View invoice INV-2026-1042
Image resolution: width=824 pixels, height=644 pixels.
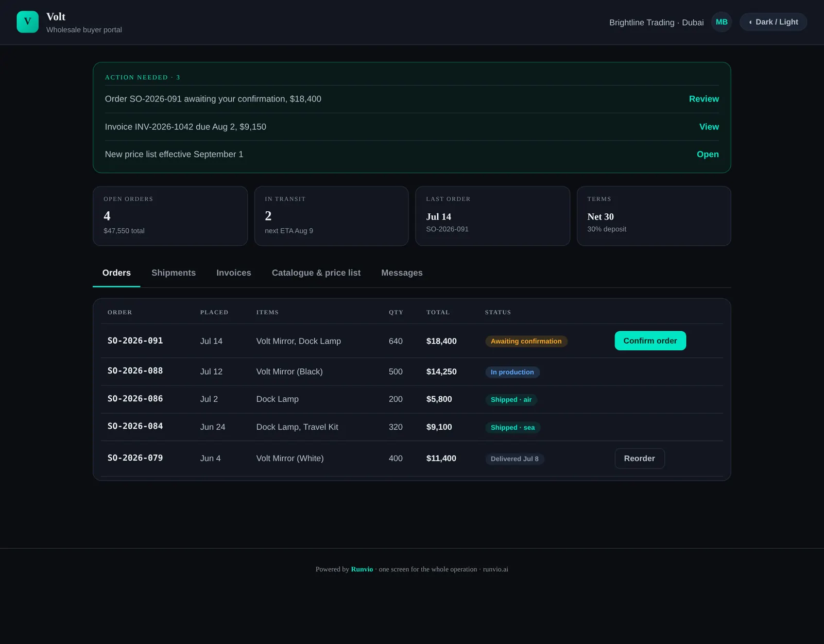[x=709, y=127]
